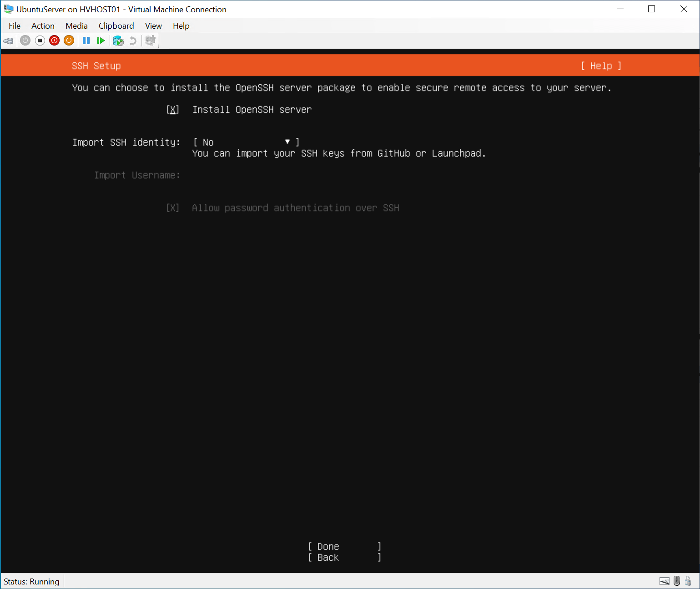Click the 'SSH Setup' header title
Screen dimensions: 700x589
(96, 66)
